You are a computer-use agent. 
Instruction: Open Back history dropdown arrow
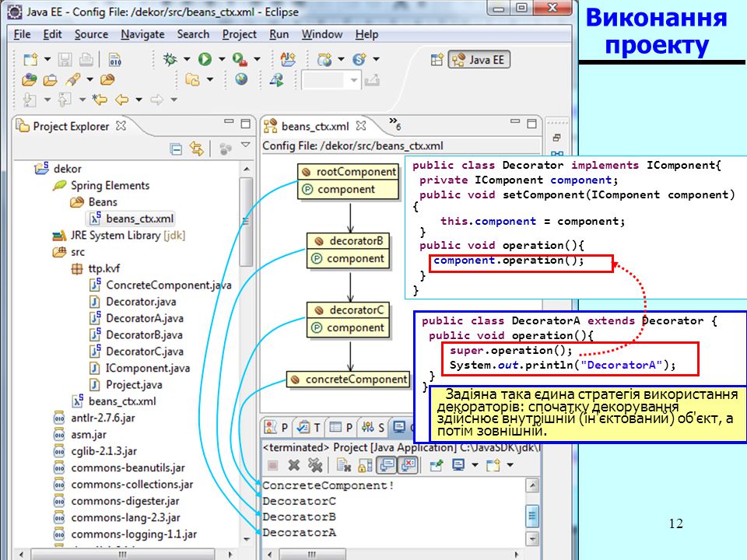139,100
